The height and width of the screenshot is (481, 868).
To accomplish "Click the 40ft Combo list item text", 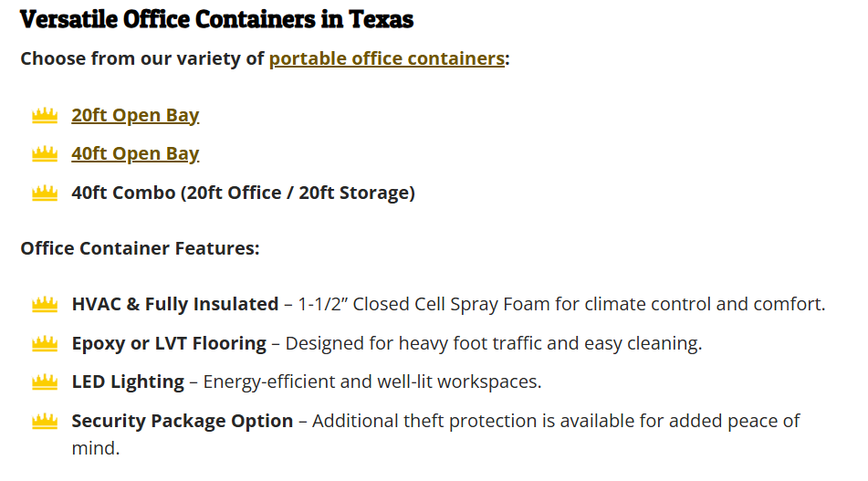I will tap(243, 193).
